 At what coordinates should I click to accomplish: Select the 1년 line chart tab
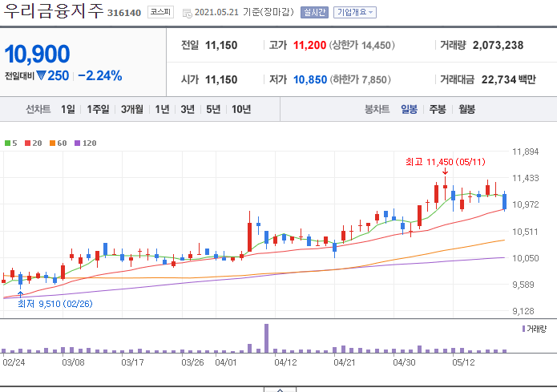pyautogui.click(x=162, y=109)
